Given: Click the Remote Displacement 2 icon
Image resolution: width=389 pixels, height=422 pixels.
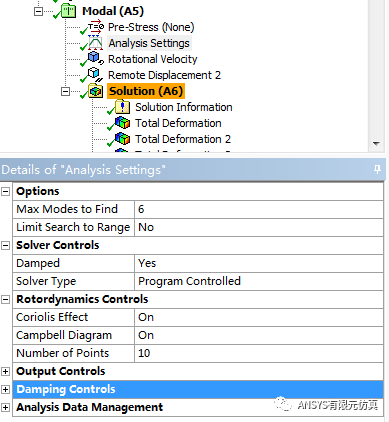Looking at the screenshot, I should 95,75.
